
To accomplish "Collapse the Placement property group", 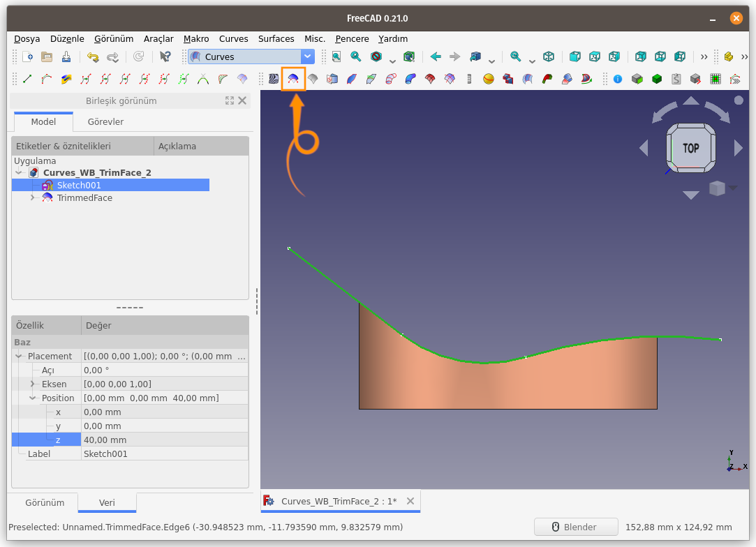I will pos(20,356).
